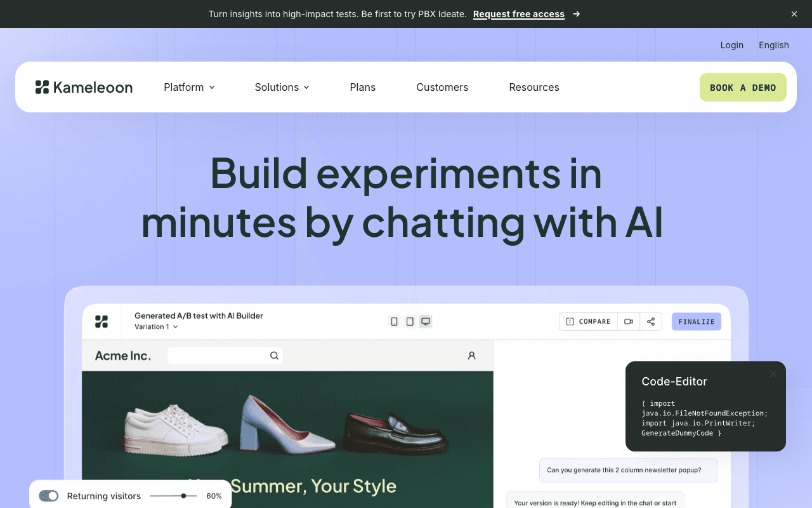Viewport: 812px width, 508px height.
Task: Toggle the Returning visitors switch
Action: pos(49,496)
